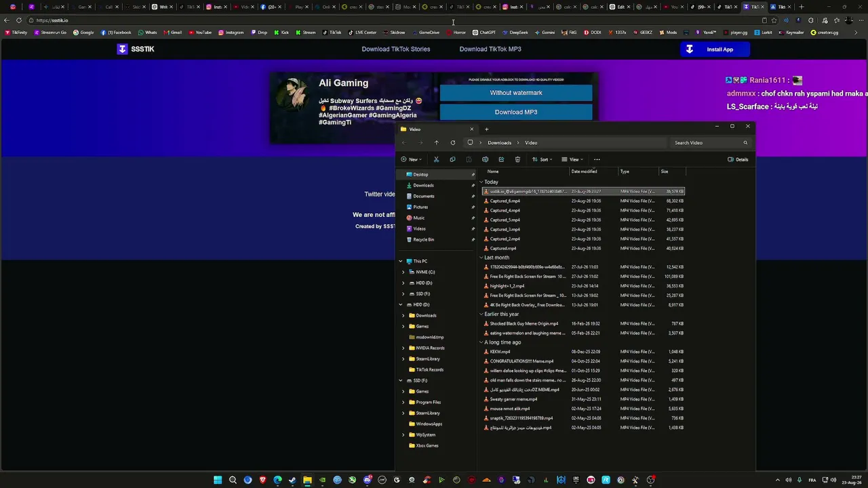The image size is (868, 488).
Task: Open the New dropdown in Explorer
Action: [411, 159]
